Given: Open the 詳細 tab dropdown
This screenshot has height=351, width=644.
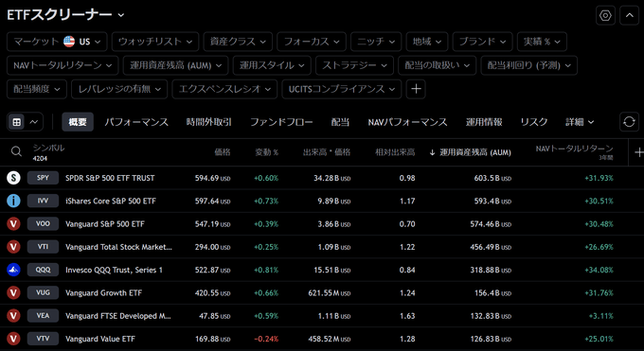Looking at the screenshot, I should pyautogui.click(x=580, y=122).
